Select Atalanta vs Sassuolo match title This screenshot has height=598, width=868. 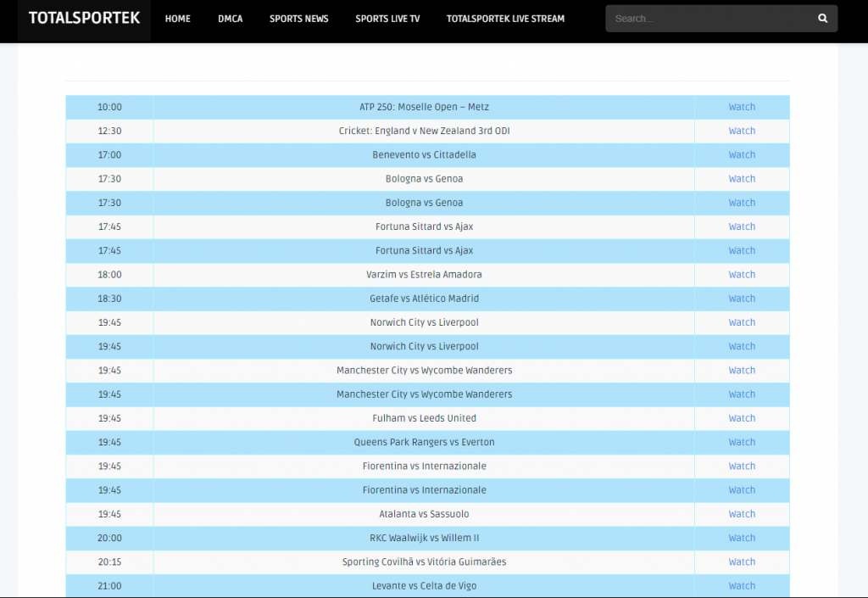point(424,514)
